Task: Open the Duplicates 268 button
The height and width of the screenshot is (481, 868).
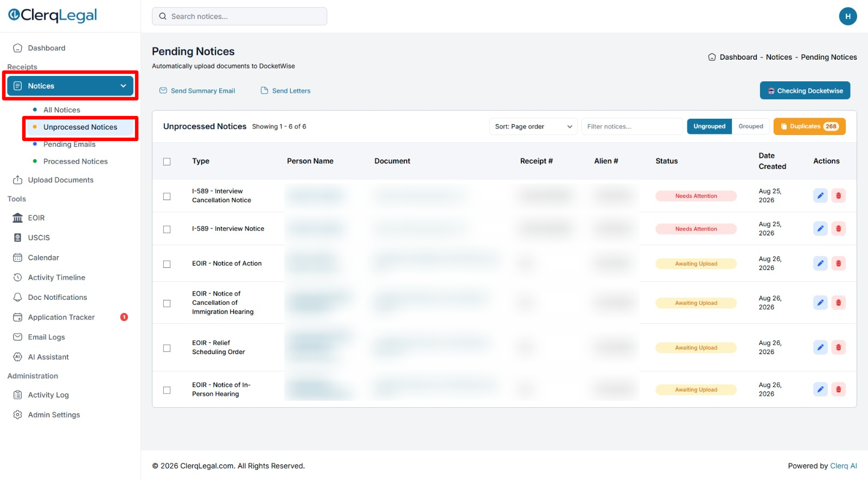Action: [809, 126]
